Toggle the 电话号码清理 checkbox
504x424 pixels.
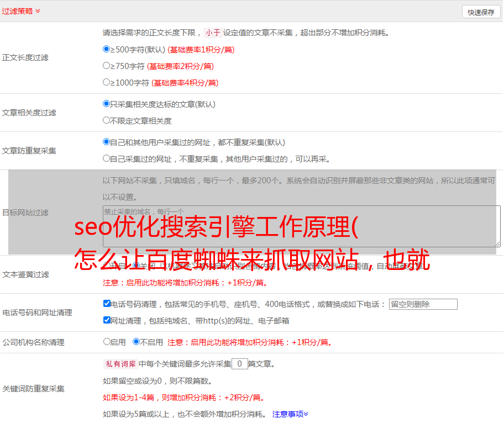[x=107, y=304]
